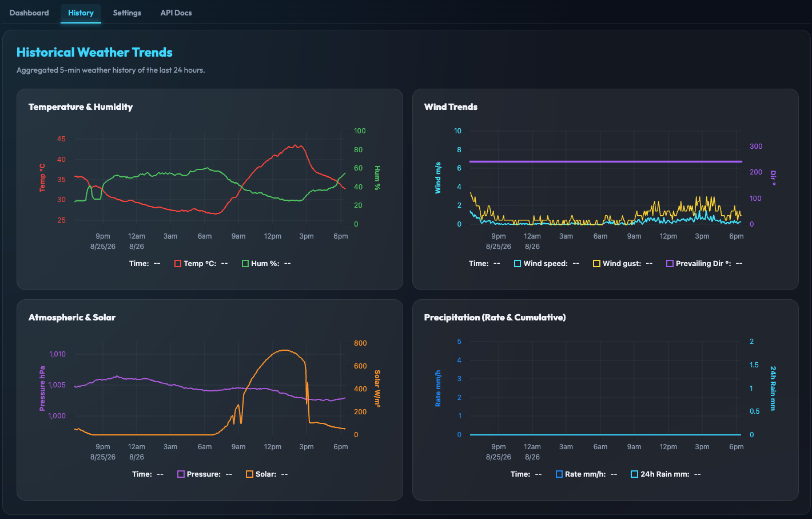
Task: Click the Historical Weather Trends heading
Action: point(94,52)
